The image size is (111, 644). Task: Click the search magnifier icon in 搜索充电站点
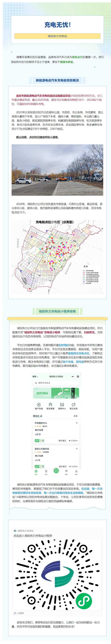coord(36,383)
